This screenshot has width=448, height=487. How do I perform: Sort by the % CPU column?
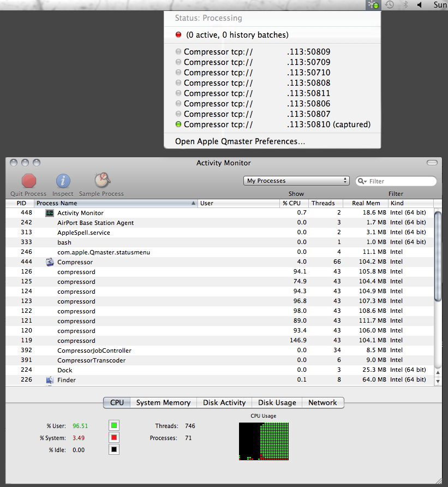click(294, 203)
